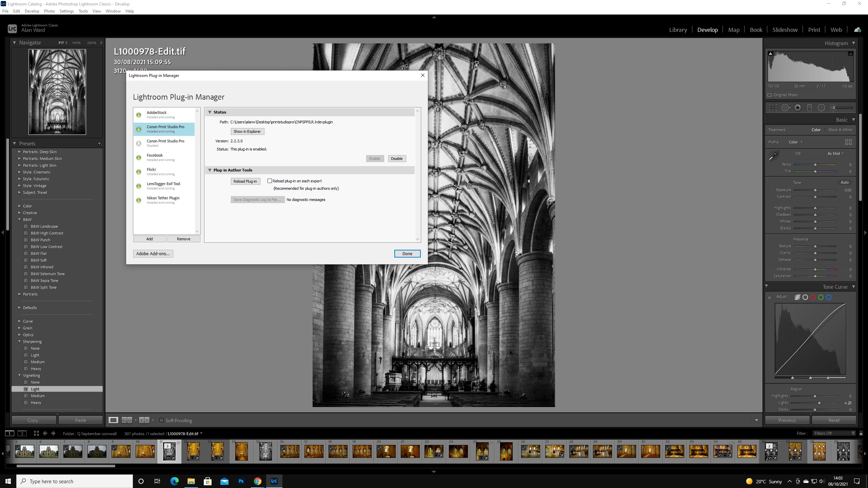868x488 pixels.
Task: Select the Radial Filter tool
Action: click(821, 108)
